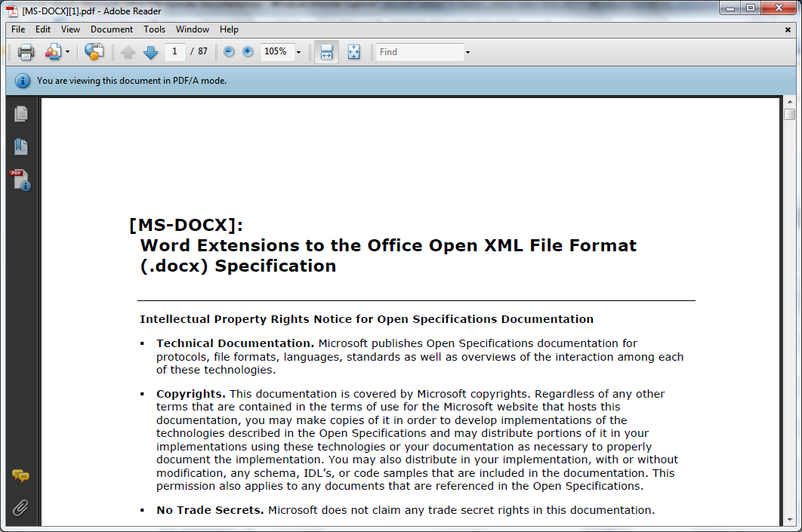This screenshot has width=802, height=532.
Task: Toggle fit width scrolling mode icon
Action: coord(326,52)
